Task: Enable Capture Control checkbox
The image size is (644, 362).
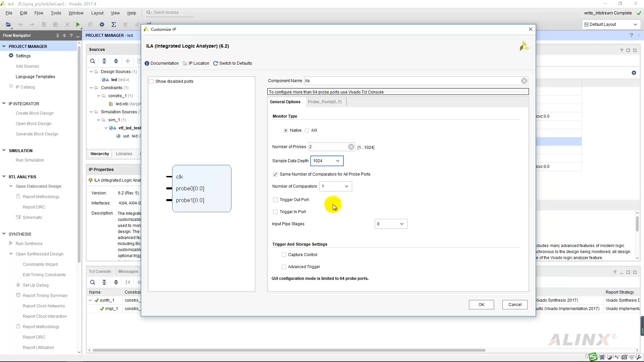Action: (x=284, y=255)
